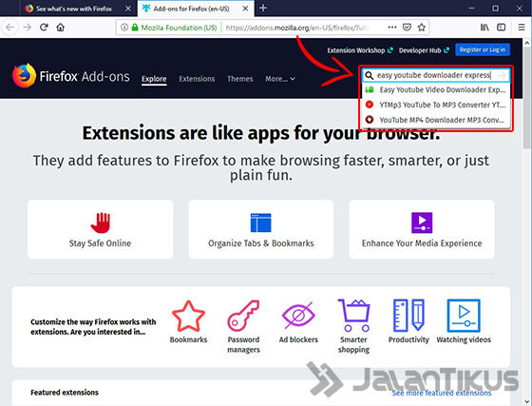Bookmark this page with the star icon

pos(422,28)
